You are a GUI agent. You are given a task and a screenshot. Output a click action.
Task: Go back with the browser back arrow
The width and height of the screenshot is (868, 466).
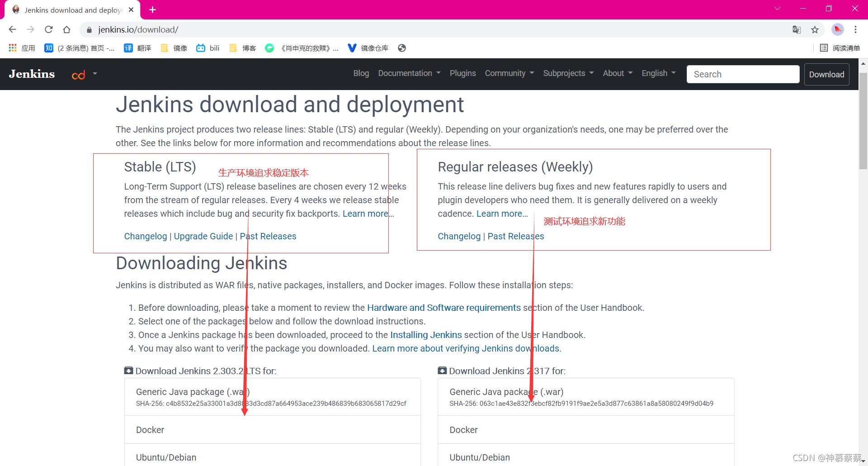(x=12, y=29)
